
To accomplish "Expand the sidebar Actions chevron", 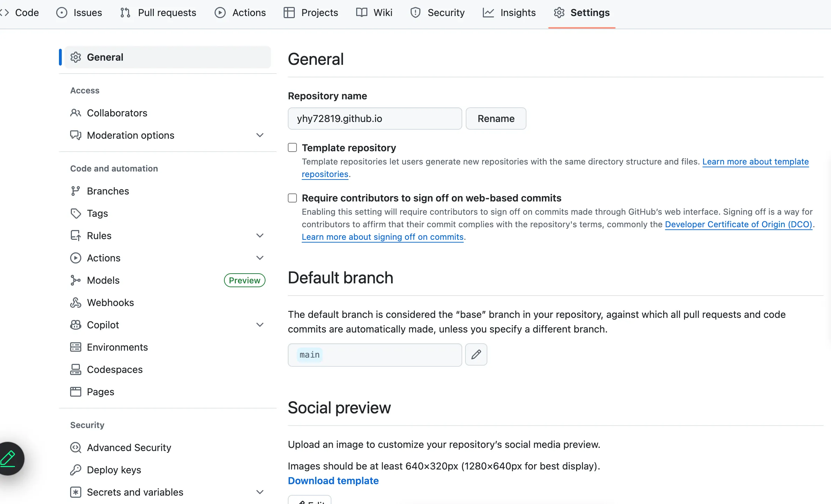I will click(260, 258).
